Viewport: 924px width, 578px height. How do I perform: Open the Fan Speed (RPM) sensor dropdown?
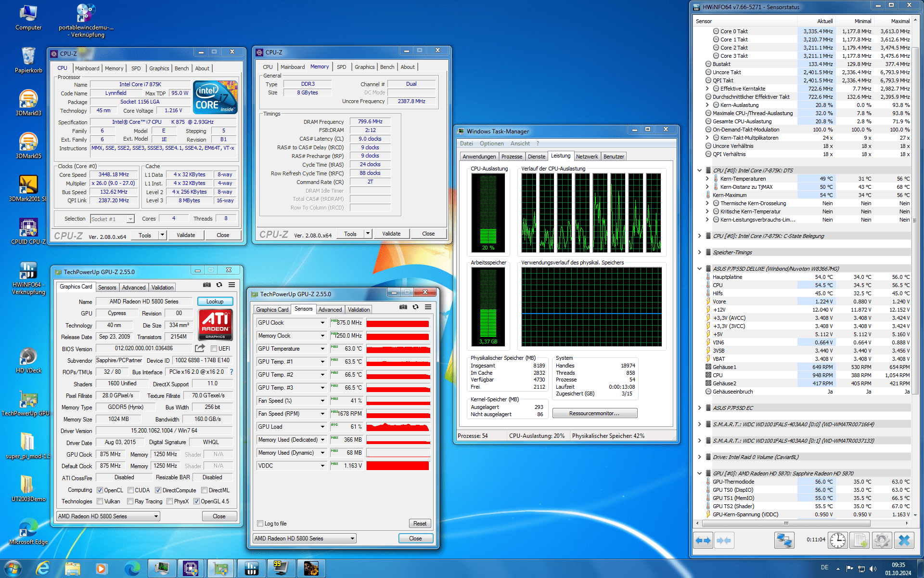(322, 414)
